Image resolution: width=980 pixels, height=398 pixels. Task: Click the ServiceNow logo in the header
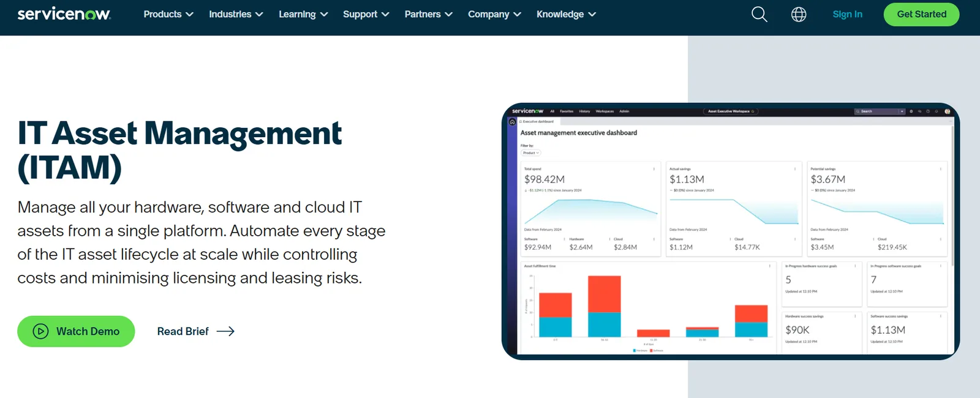pyautogui.click(x=64, y=14)
